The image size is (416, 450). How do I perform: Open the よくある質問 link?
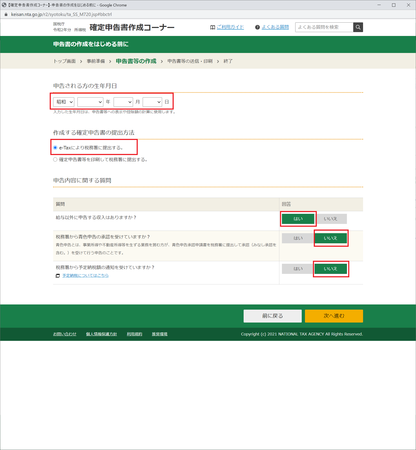point(275,27)
